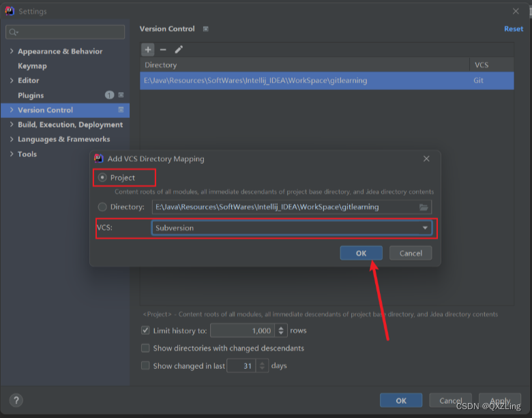Click the settings icon on Plugins row
Screen dimensions: 532x418
coord(121,95)
